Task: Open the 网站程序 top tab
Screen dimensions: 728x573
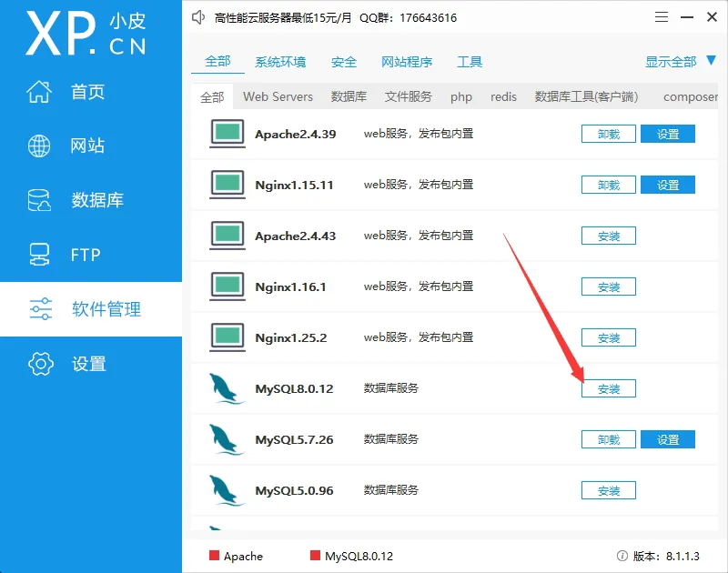Action: click(x=407, y=62)
